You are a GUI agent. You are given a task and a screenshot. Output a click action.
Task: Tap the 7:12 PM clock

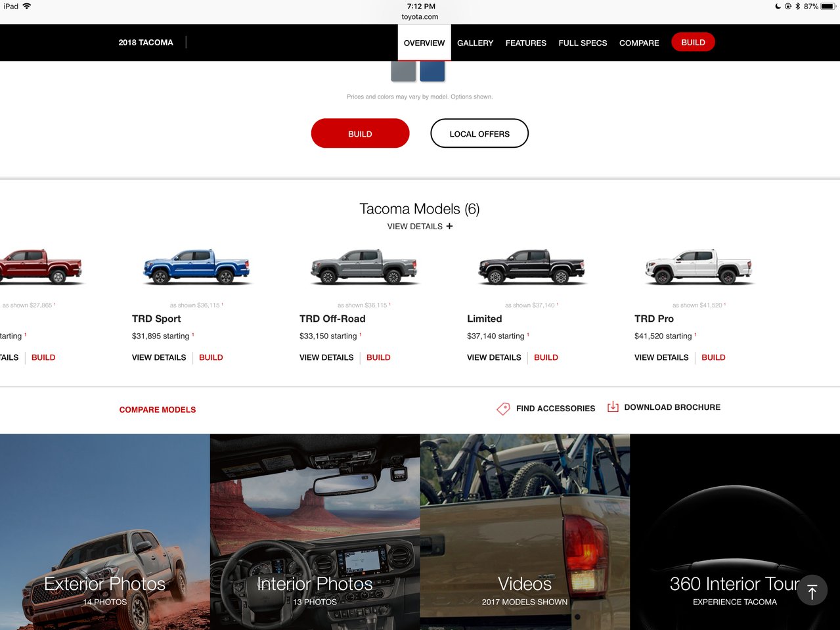[x=421, y=7]
